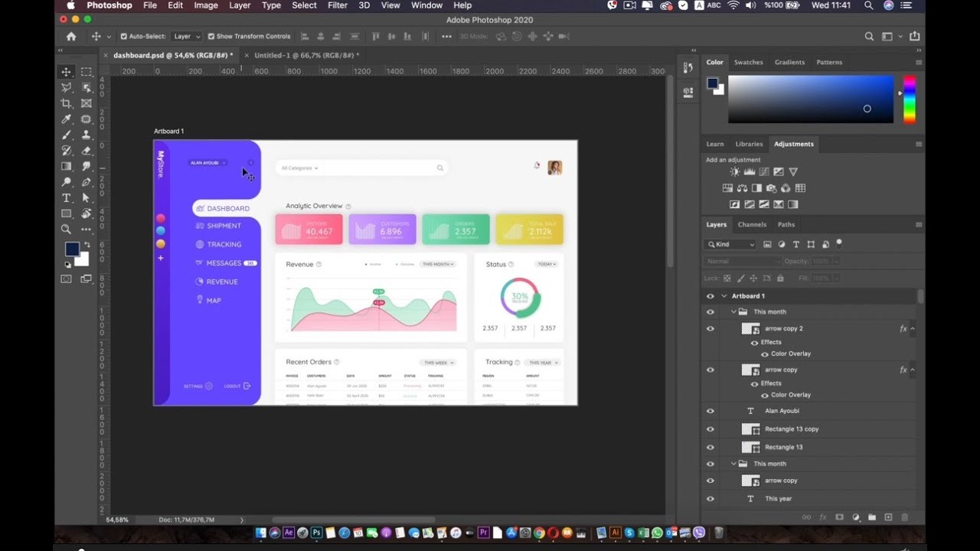Create a new layer in Layers panel
Image resolution: width=980 pixels, height=551 pixels.
(888, 517)
